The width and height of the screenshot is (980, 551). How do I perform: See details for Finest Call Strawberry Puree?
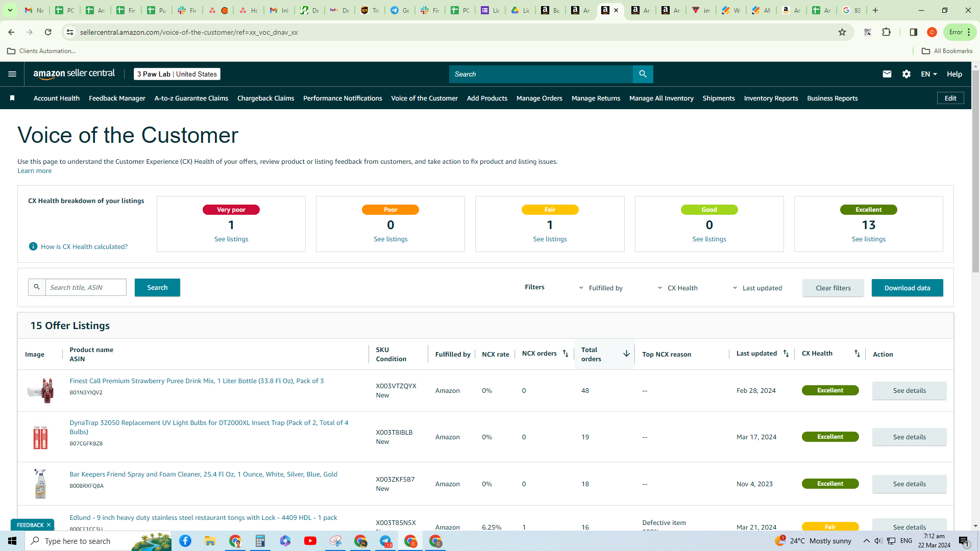909,390
